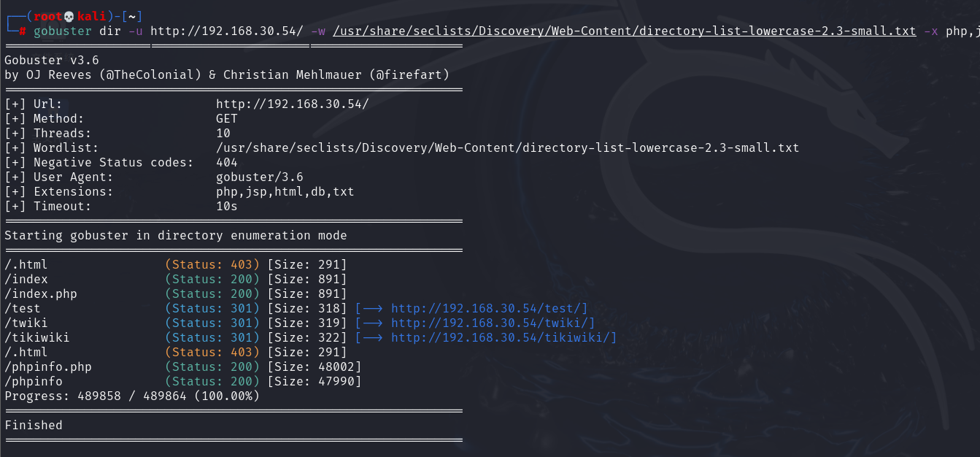Click the /tikiwiki result path
Image resolution: width=980 pixels, height=457 pixels.
tap(37, 337)
